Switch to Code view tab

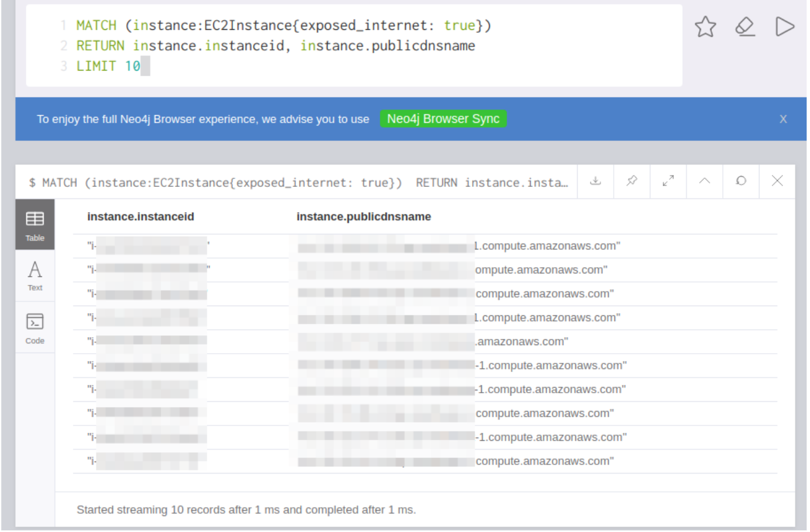(35, 328)
